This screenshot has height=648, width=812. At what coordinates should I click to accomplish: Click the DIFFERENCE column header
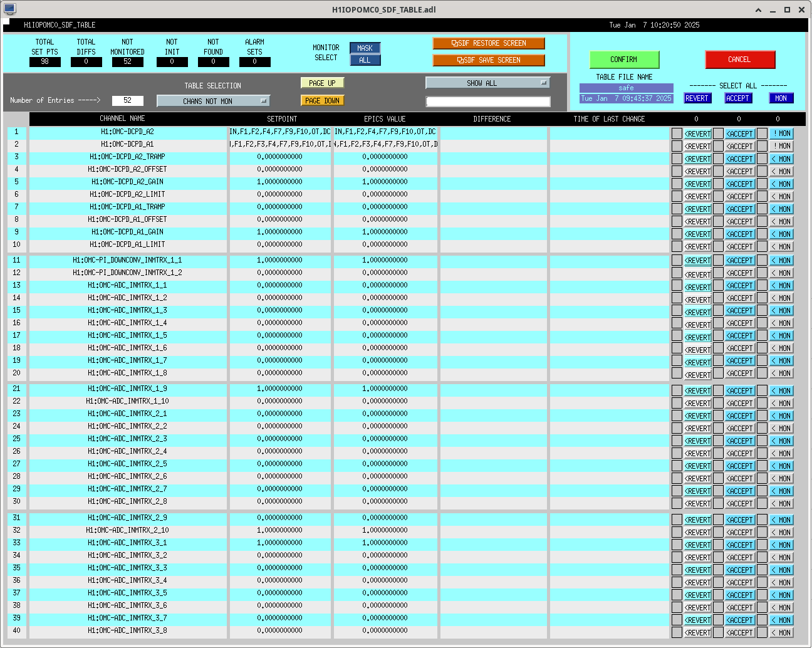pos(492,118)
